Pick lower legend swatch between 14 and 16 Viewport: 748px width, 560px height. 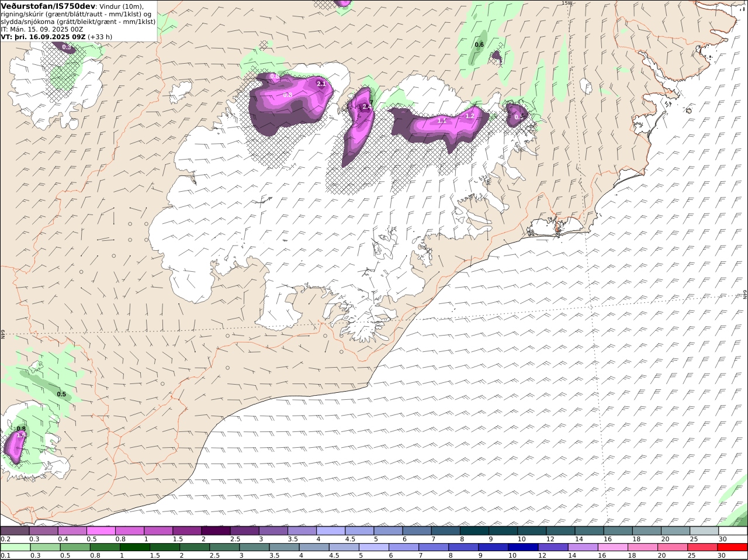point(583,547)
